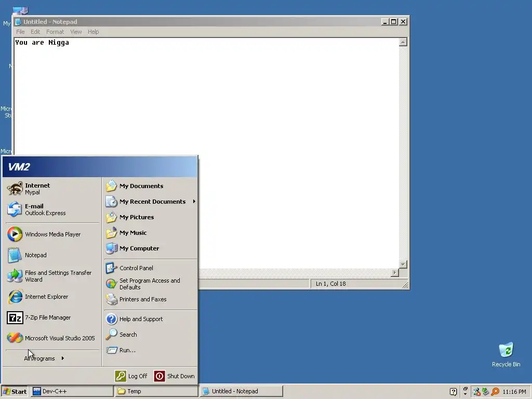The height and width of the screenshot is (399, 532).
Task: Launch Notepad from Start menu icon
Action: 15,255
